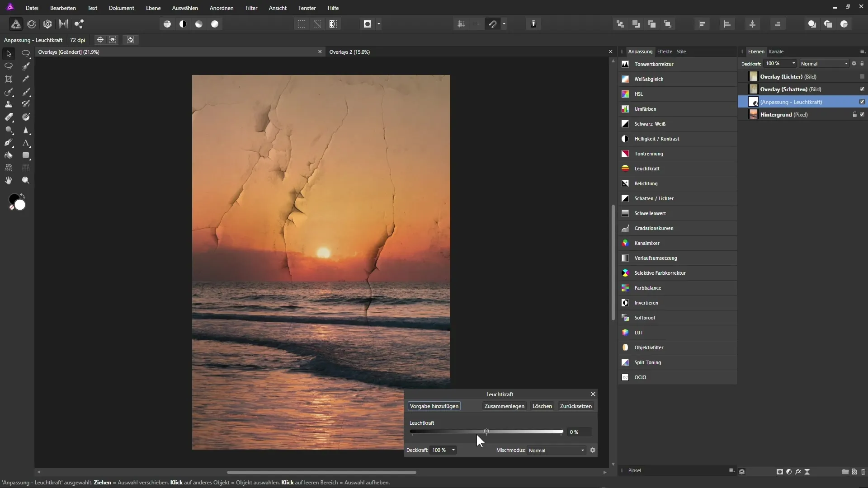Swap foreground and background colors

[23, 196]
